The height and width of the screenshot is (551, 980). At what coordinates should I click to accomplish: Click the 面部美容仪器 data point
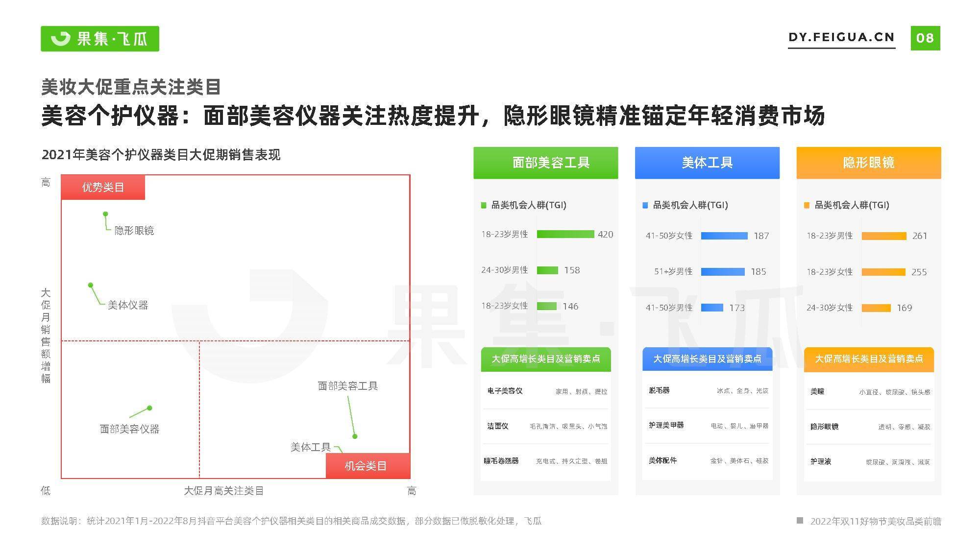pyautogui.click(x=149, y=407)
